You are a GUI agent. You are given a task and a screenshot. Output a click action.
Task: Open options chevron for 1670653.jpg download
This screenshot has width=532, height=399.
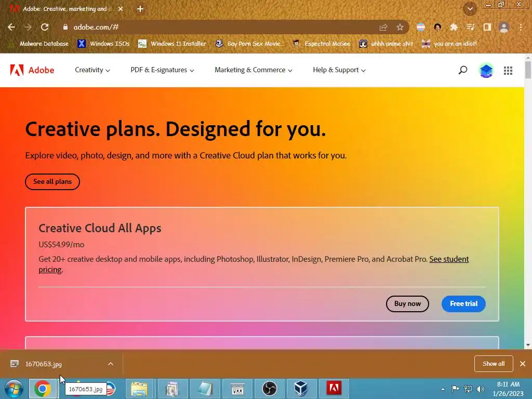[x=111, y=364]
